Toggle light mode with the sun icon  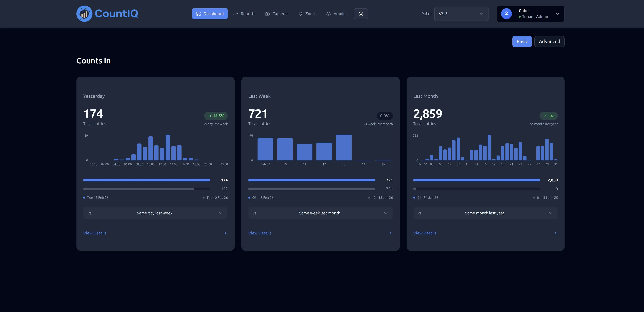tap(361, 14)
